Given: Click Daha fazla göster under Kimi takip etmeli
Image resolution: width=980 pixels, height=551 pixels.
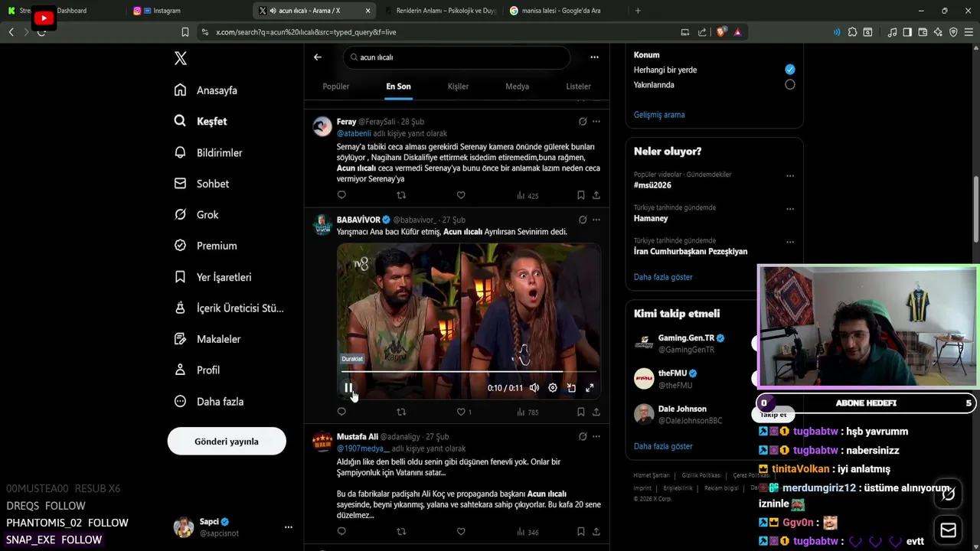Looking at the screenshot, I should click(x=663, y=446).
